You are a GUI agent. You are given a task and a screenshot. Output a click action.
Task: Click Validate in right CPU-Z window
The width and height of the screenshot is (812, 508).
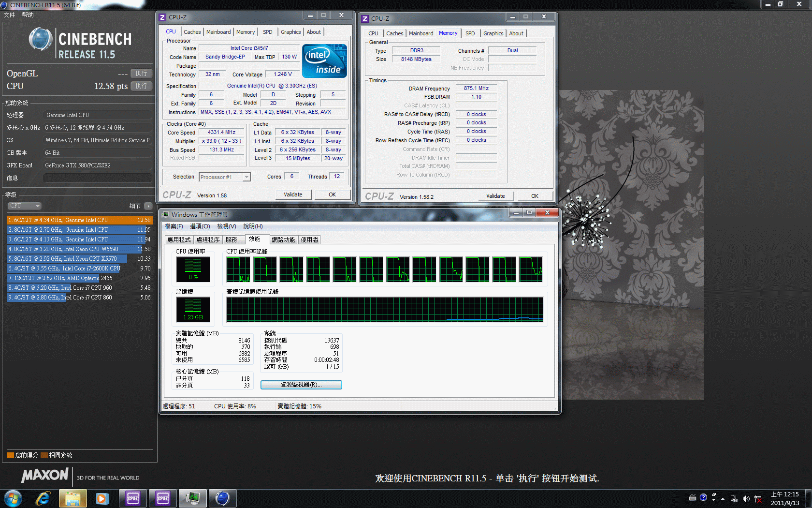tap(495, 196)
